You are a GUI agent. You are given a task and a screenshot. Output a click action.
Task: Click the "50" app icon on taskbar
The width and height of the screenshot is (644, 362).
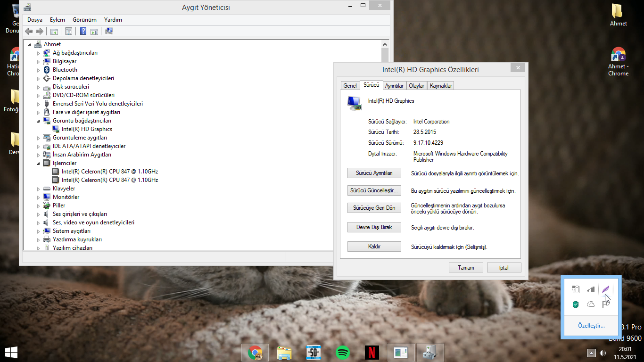[x=314, y=352]
